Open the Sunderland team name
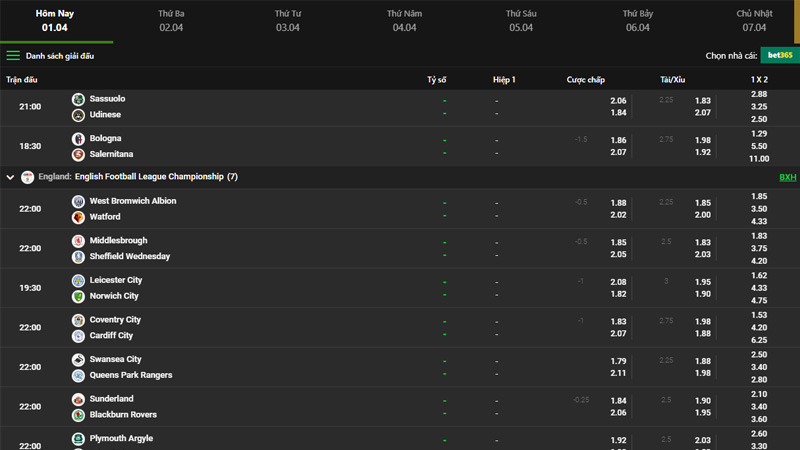800x450 pixels. click(111, 398)
